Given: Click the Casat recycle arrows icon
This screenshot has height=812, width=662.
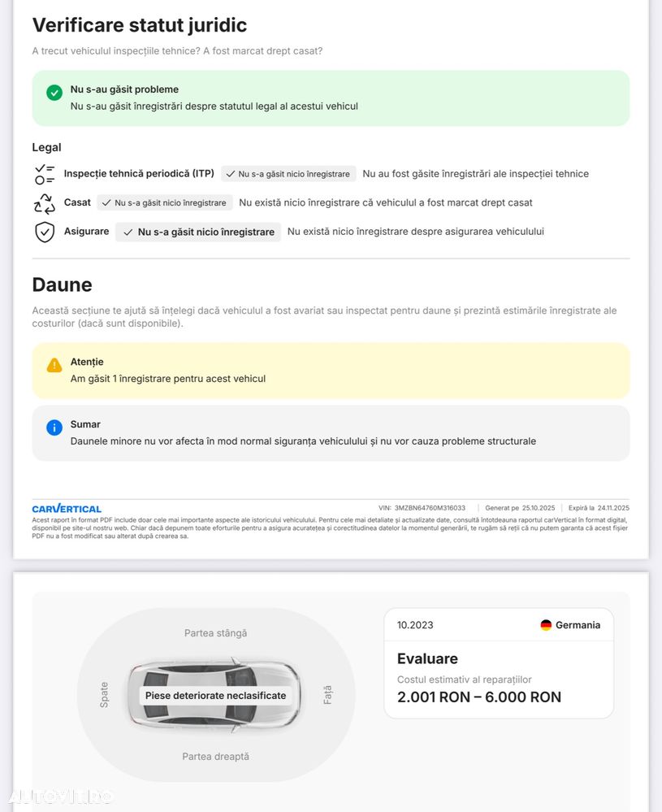Looking at the screenshot, I should click(45, 203).
